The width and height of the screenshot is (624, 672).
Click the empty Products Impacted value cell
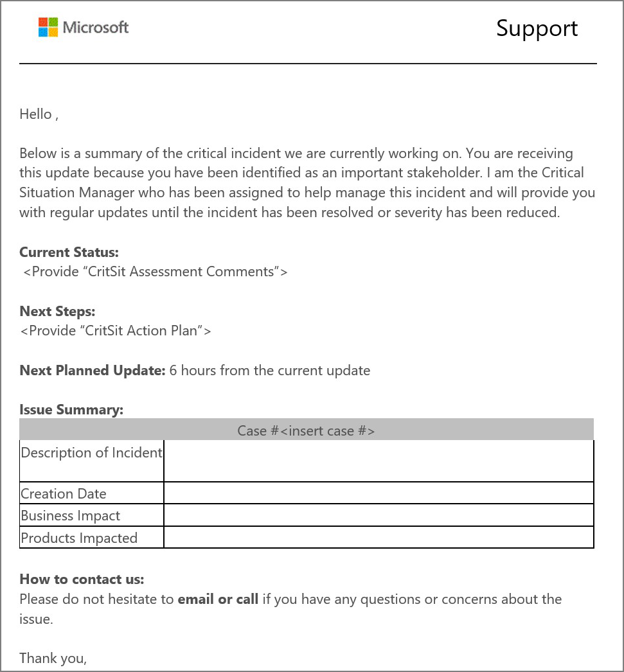pos(379,537)
